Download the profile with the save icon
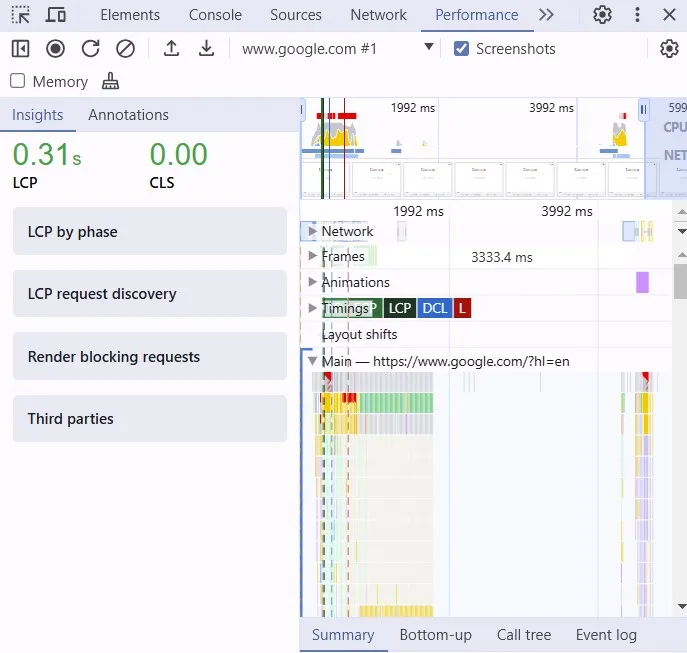This screenshot has width=687, height=653. pos(206,49)
